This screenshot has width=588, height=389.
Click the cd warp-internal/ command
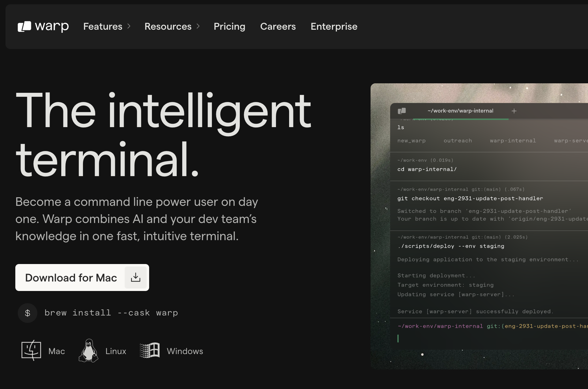pyautogui.click(x=427, y=169)
